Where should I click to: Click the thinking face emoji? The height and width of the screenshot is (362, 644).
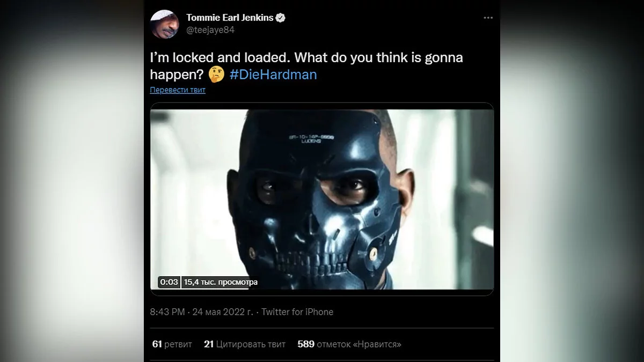pyautogui.click(x=216, y=75)
